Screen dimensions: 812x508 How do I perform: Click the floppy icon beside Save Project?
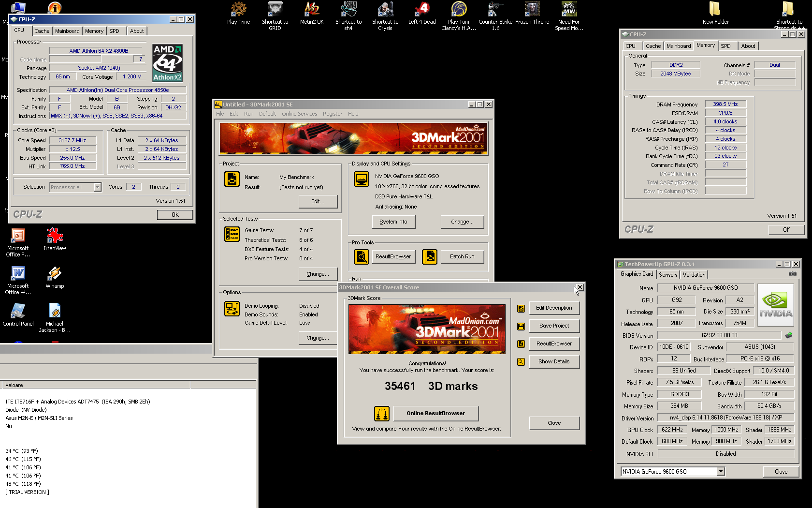pyautogui.click(x=521, y=326)
